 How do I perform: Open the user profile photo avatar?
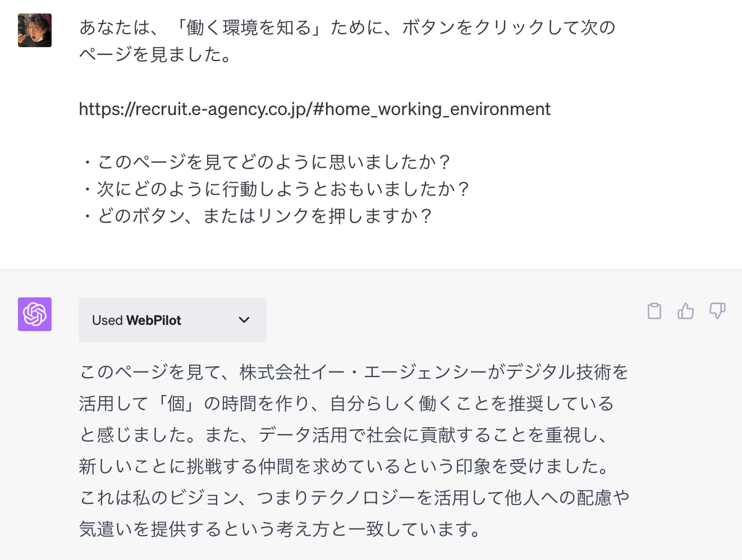(x=35, y=30)
